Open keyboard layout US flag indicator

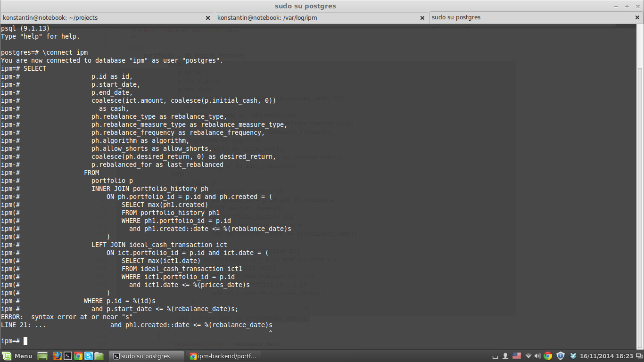click(517, 356)
